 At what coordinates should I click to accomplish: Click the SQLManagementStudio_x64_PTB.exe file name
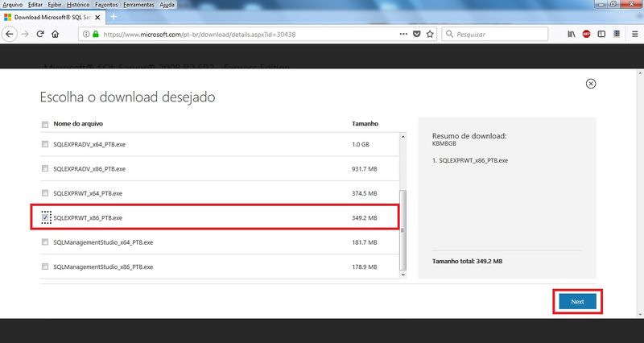(x=103, y=242)
